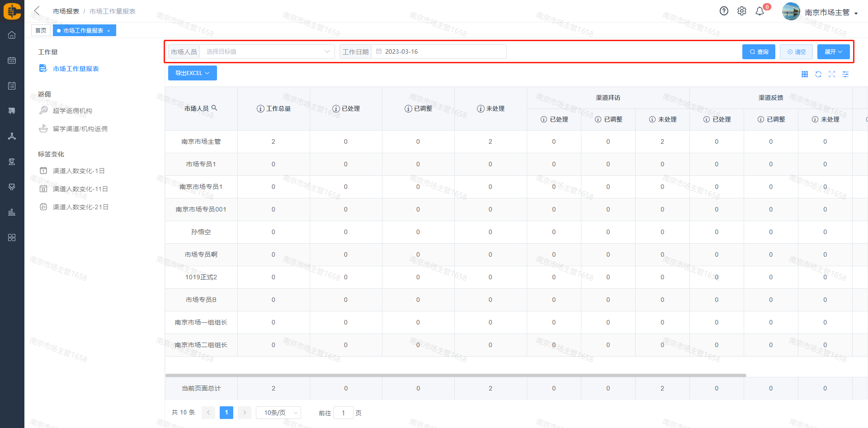Expand the 导出EXCEL dropdown
The width and height of the screenshot is (868, 428).
(192, 73)
